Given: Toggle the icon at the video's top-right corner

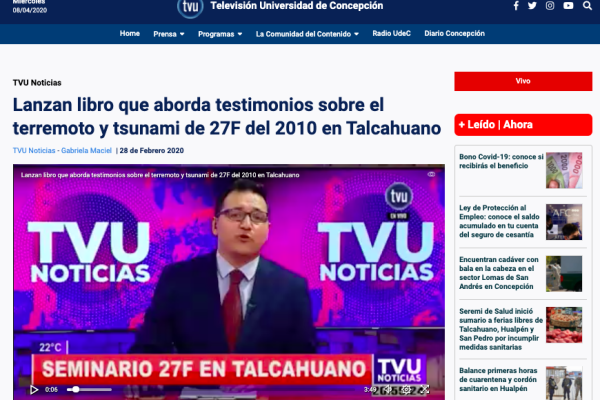Looking at the screenshot, I should coord(431,175).
